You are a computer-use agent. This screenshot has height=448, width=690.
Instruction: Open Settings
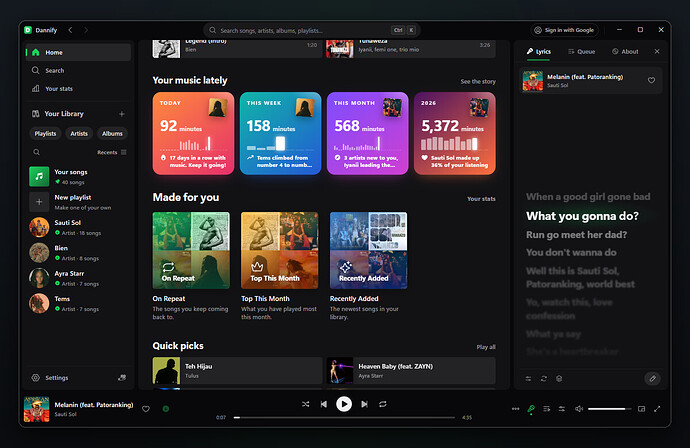[51, 378]
